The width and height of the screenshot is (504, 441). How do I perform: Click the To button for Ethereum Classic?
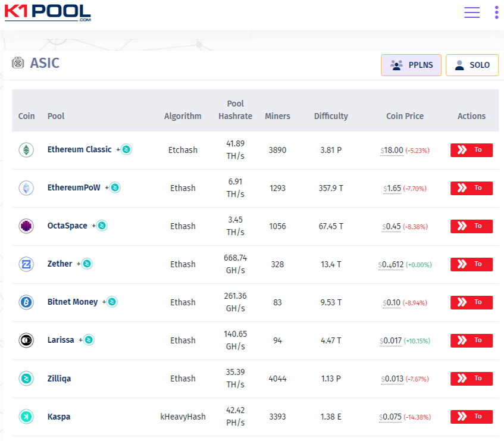(x=471, y=150)
